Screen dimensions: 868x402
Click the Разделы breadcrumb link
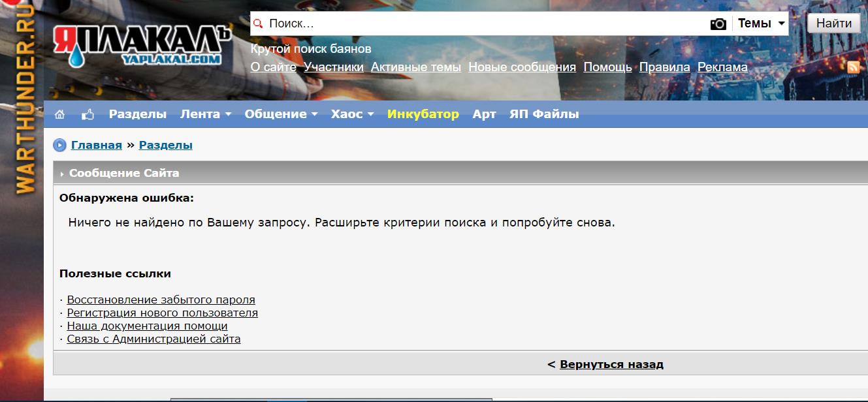click(166, 145)
